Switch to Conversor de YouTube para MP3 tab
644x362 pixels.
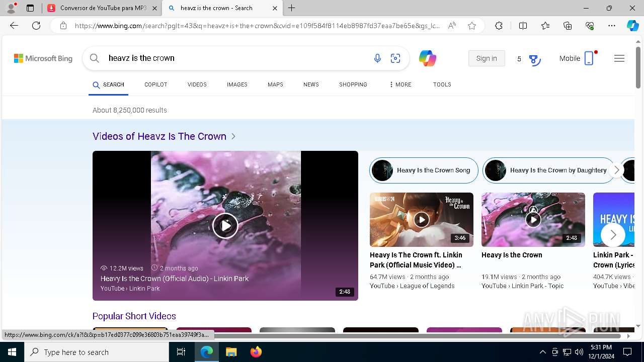(x=102, y=8)
